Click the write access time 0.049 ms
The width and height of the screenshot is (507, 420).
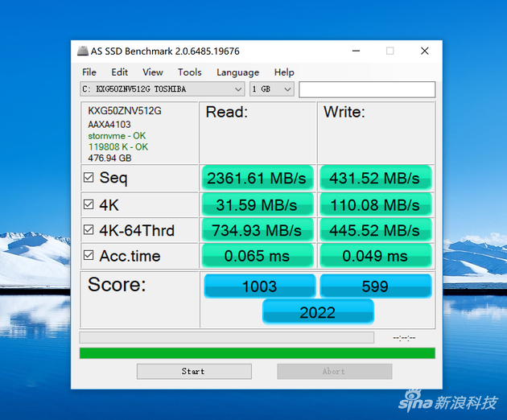[375, 256]
